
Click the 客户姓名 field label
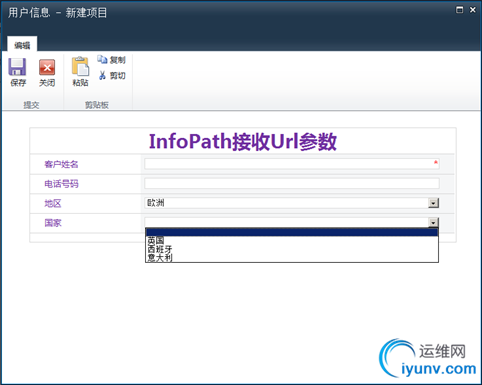pyautogui.click(x=61, y=164)
